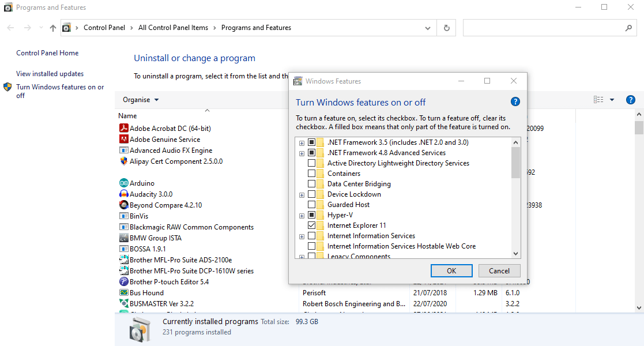Open recent locations dropdown arrow
This screenshot has width=644, height=346.
41,28
